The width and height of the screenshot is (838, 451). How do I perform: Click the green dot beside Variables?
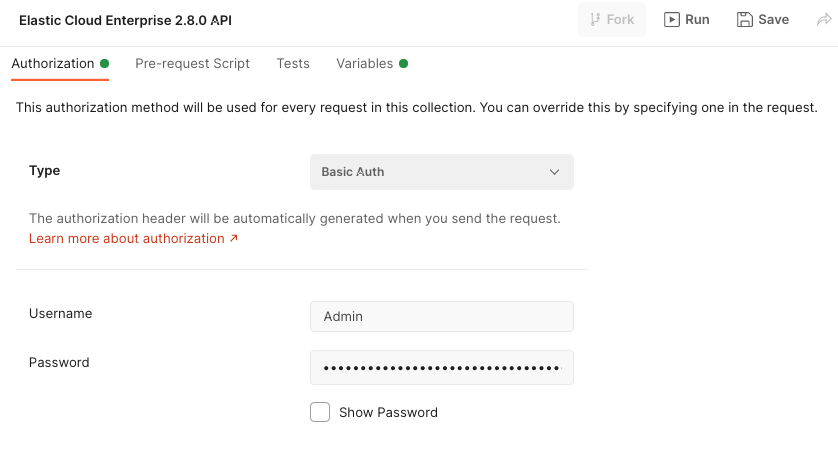[x=404, y=63]
